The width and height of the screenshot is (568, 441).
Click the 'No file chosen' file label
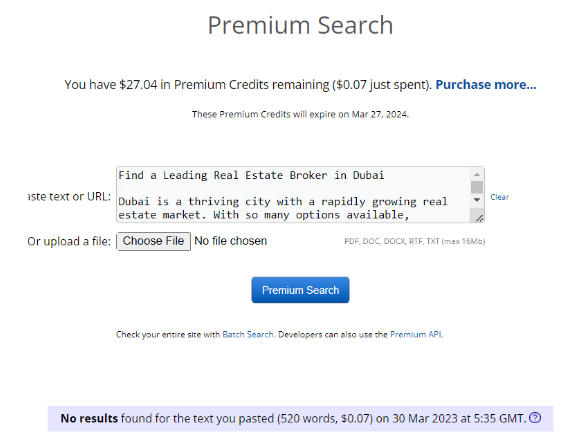pos(230,241)
